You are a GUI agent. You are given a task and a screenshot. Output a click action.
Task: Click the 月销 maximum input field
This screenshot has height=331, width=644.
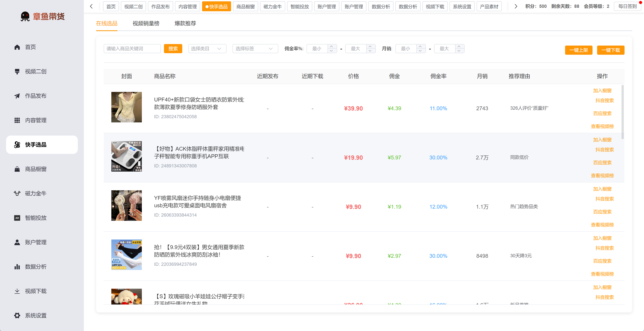(x=445, y=49)
